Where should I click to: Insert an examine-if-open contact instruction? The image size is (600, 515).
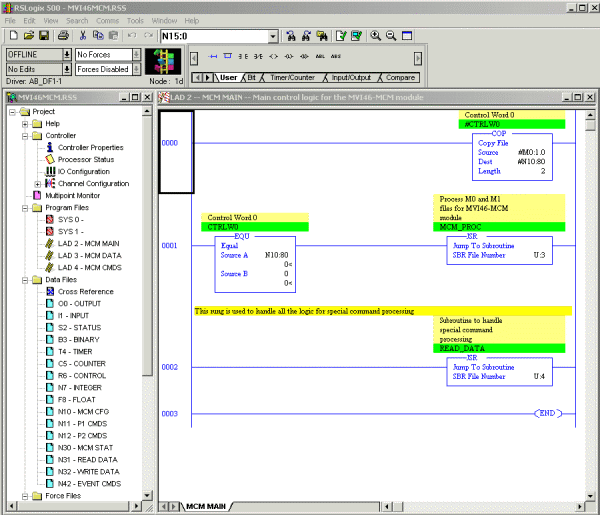(258, 56)
